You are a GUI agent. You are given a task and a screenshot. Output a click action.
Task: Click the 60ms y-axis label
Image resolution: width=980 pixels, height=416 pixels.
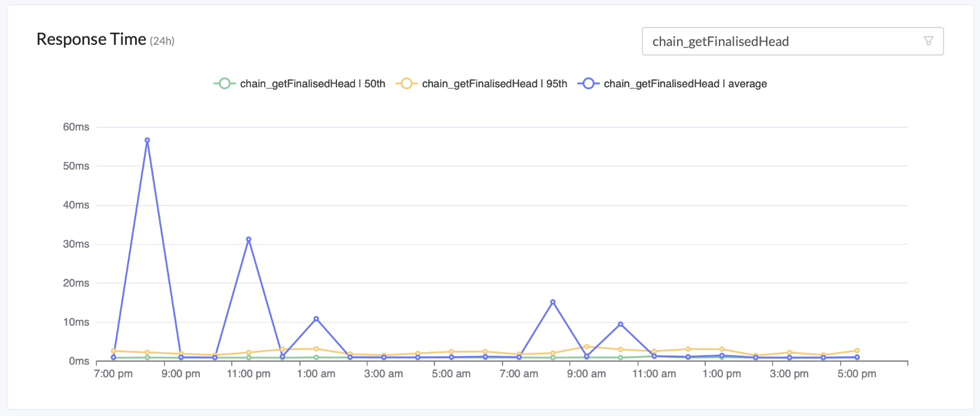(x=76, y=127)
